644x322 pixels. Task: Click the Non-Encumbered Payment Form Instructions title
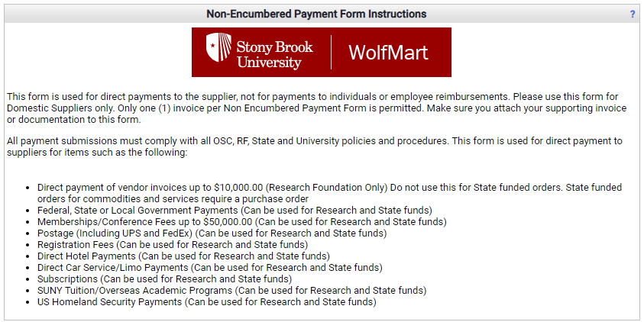pos(316,14)
